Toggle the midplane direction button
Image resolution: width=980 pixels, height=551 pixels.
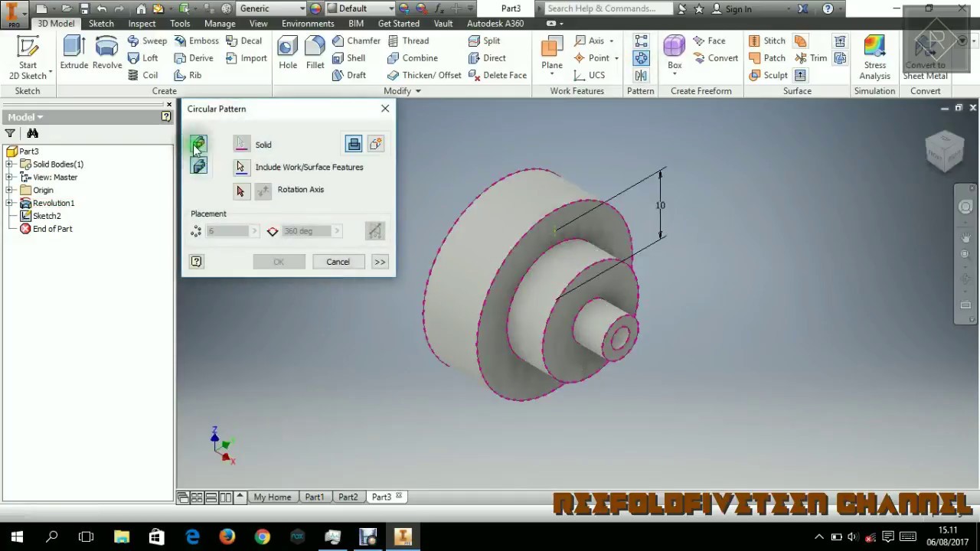point(374,230)
